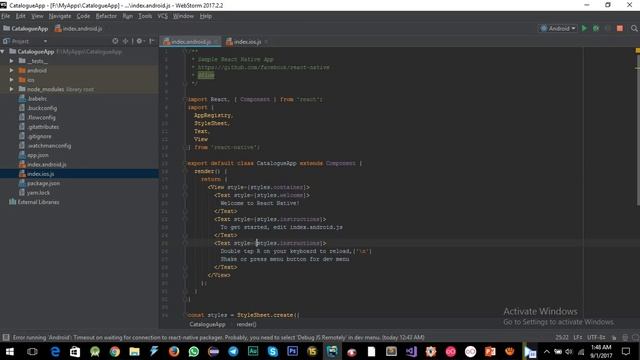Toggle read-only lock icon in status bar
The image size is (640, 360).
614,338
